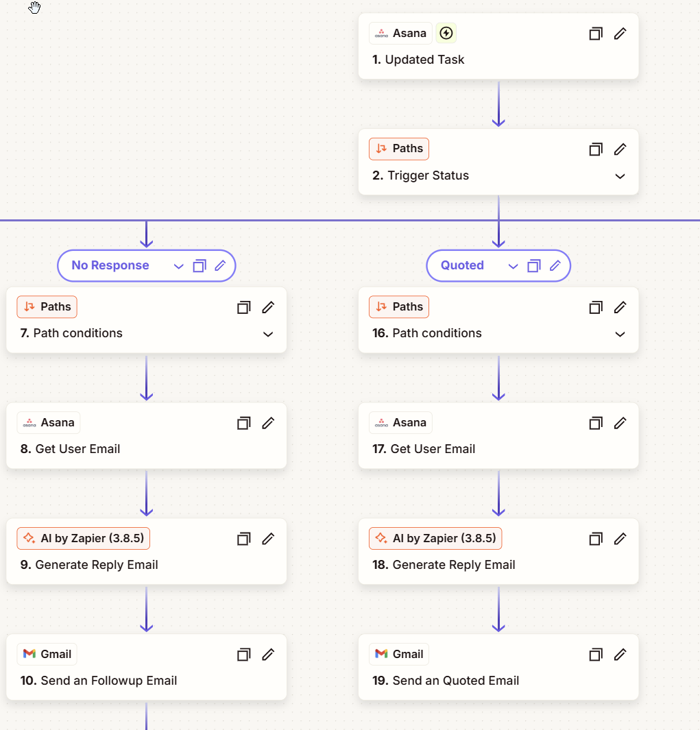Copy step 9 Generate Reply Email
The height and width of the screenshot is (730, 700).
point(243,539)
